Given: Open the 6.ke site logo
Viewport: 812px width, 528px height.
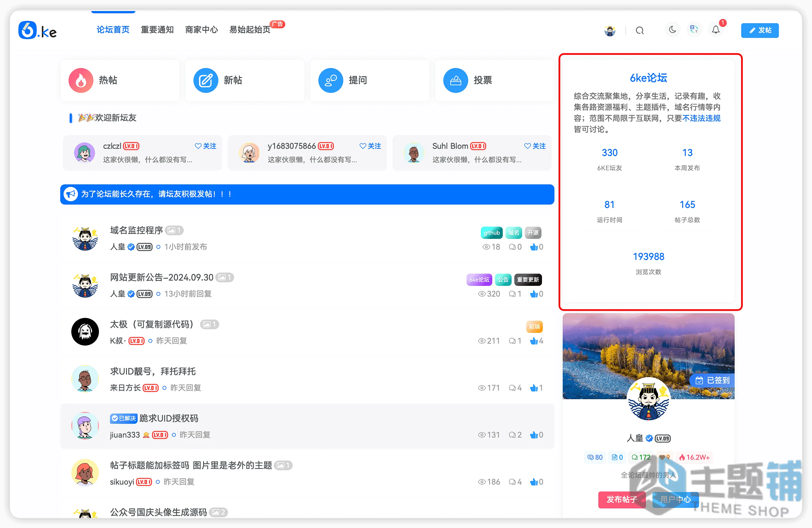Looking at the screenshot, I should tap(38, 30).
